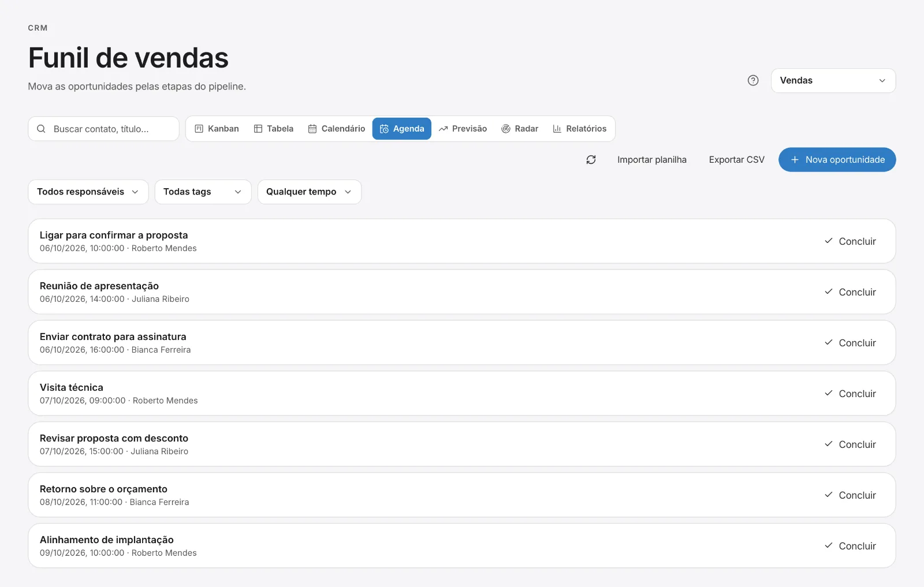This screenshot has width=924, height=587.
Task: Expand the Todos responsáveis filter
Action: tap(88, 192)
